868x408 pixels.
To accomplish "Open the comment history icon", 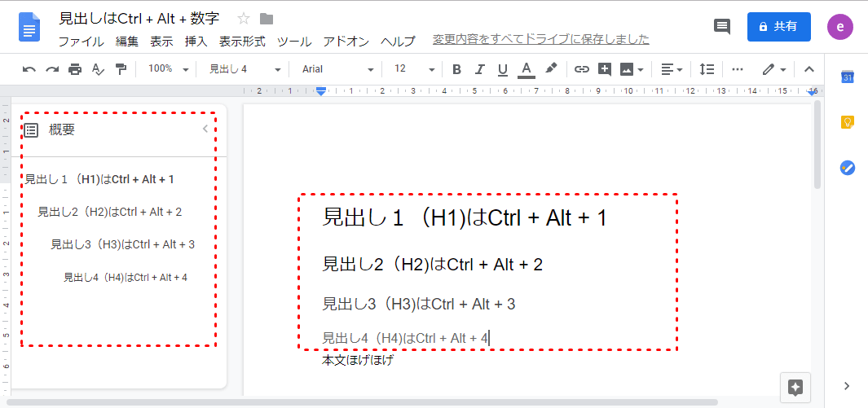I will tap(722, 27).
